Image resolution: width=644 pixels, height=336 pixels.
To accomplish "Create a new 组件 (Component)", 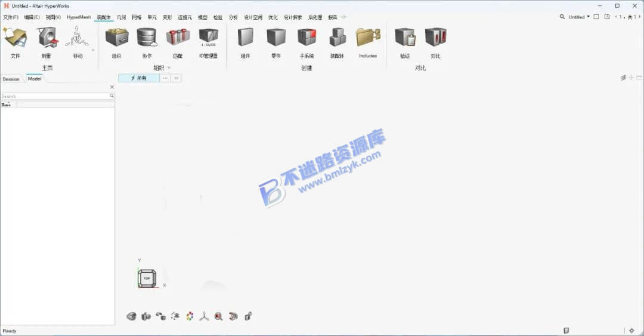I will point(245,38).
